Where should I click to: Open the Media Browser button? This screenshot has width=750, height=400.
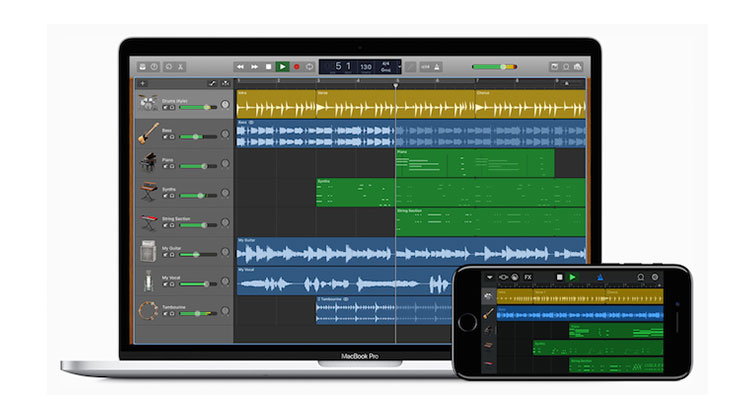click(577, 67)
